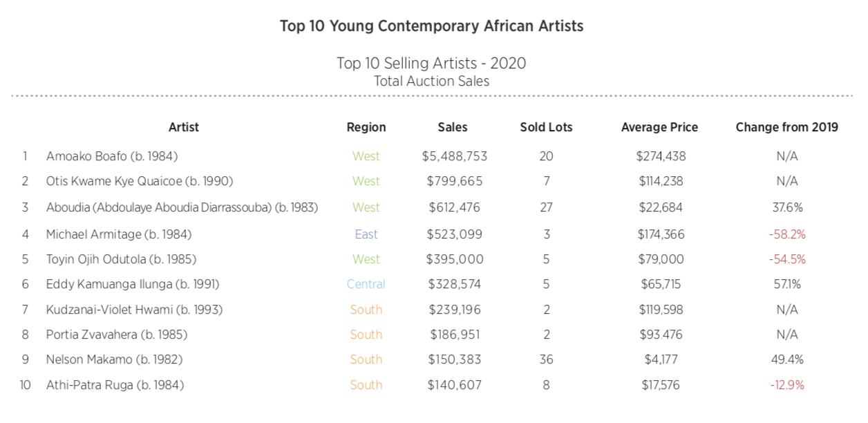868x423 pixels.
Task: Click the Sold Lots column header
Action: point(546,127)
